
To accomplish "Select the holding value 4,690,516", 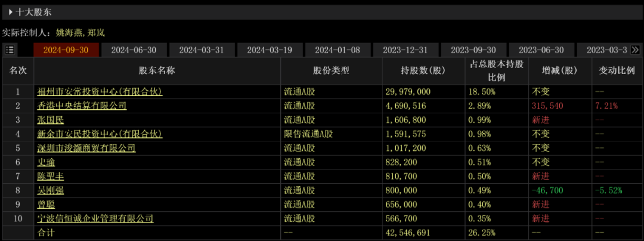I will tap(406, 106).
